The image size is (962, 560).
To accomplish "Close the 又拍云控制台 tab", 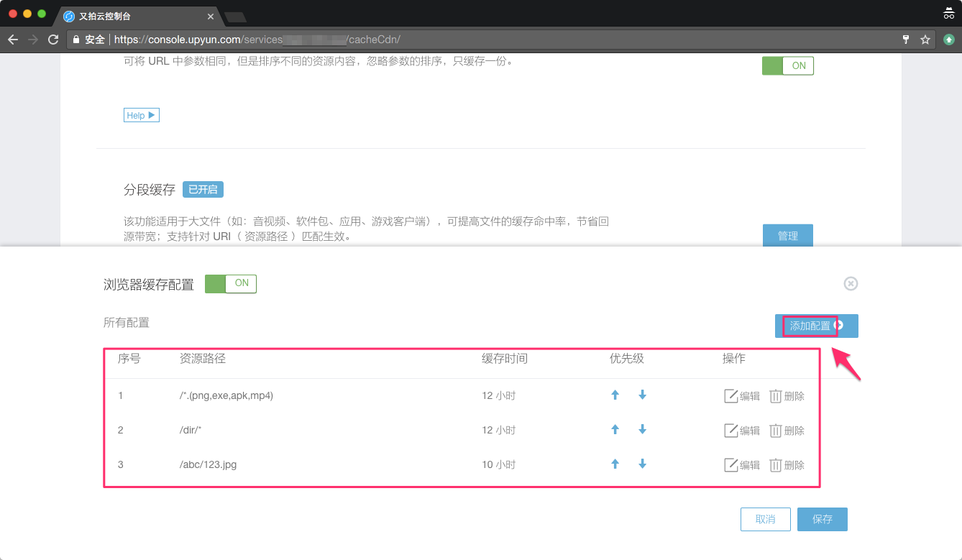I will 211,16.
